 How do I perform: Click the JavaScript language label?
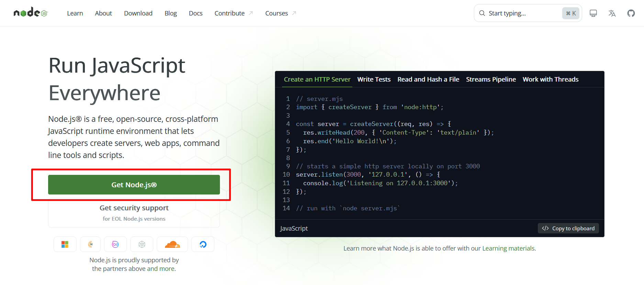click(294, 229)
